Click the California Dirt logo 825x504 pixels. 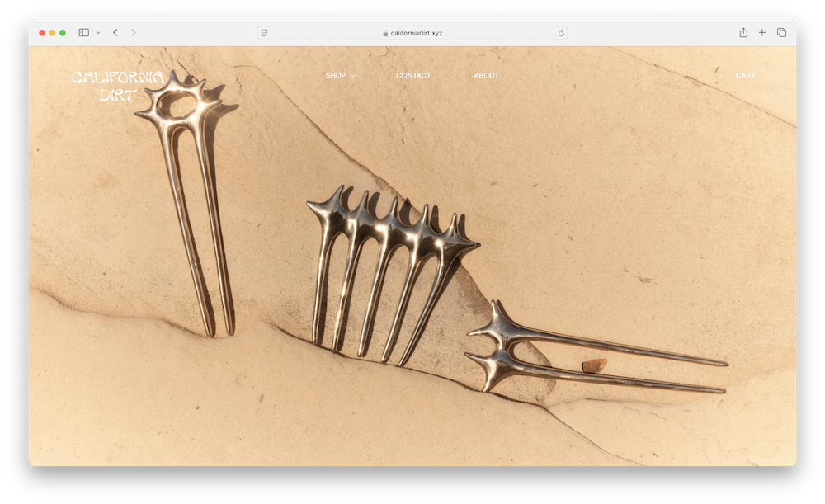click(x=118, y=86)
